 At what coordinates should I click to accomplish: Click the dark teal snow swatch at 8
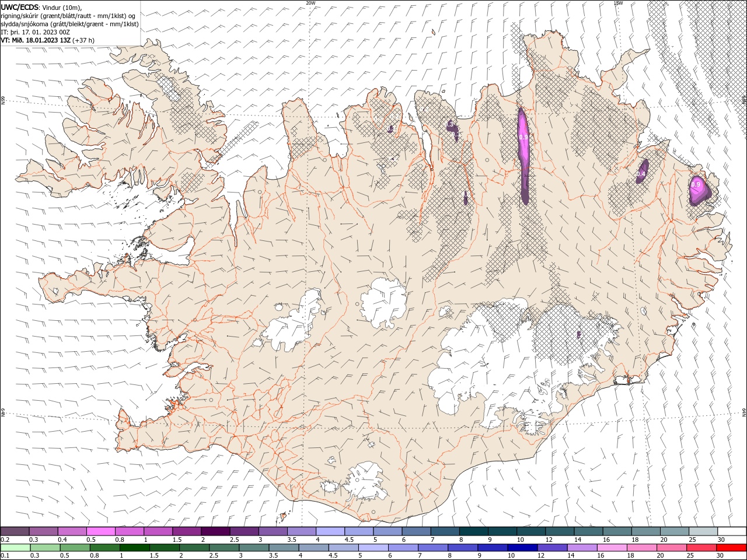tap(474, 531)
